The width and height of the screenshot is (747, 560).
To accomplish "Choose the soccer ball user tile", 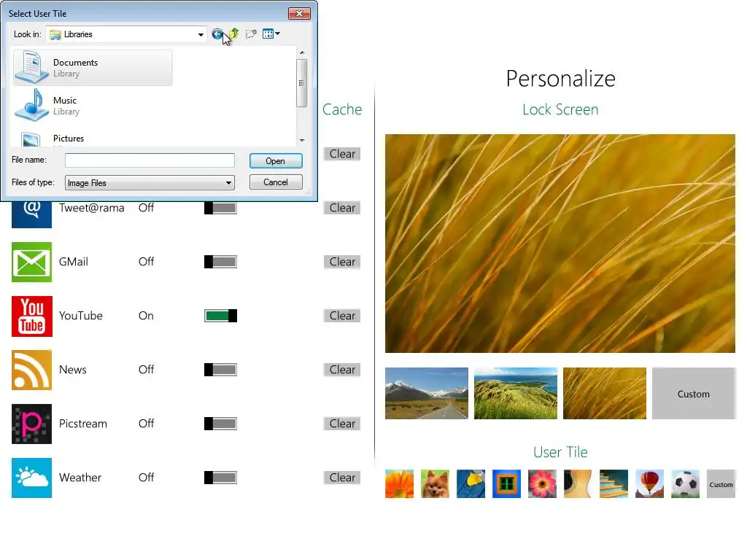I will coord(685,484).
